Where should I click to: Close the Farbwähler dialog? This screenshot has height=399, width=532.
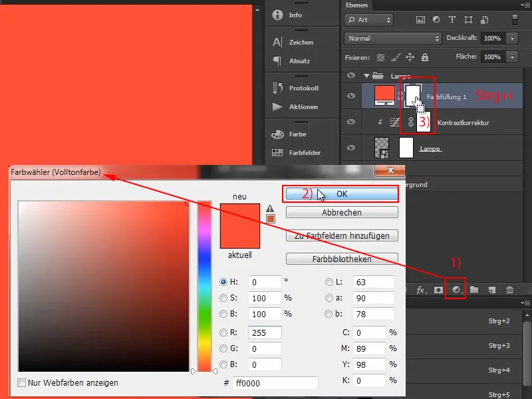390,171
